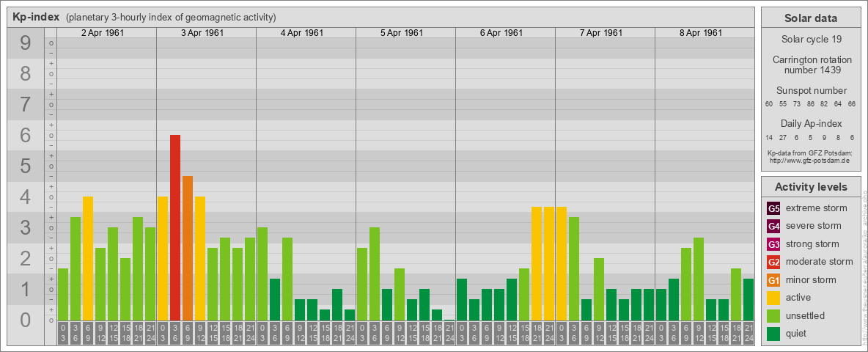Click the yellow bar on 2 Apr 1961

[x=88, y=258]
